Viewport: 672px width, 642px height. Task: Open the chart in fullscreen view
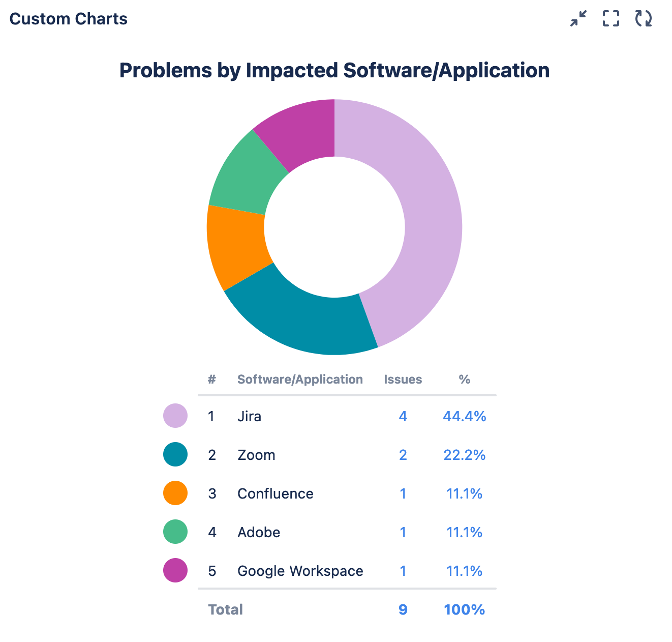[x=611, y=19]
